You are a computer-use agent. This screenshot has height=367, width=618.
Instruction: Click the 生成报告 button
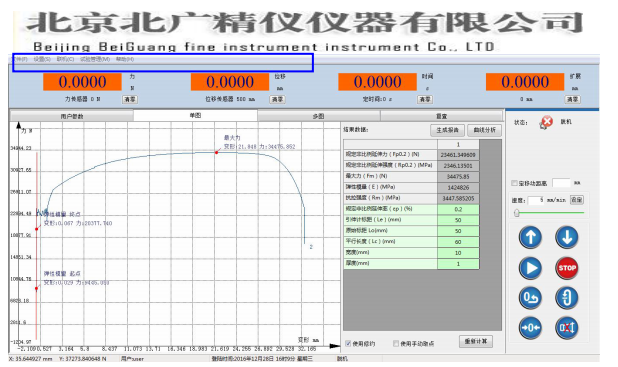pyautogui.click(x=447, y=130)
